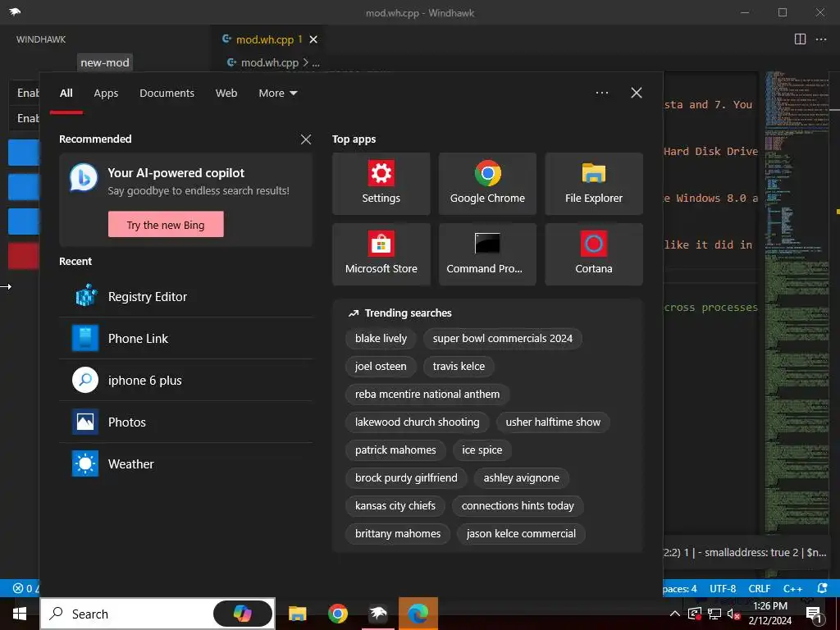Click the network tray icon

click(714, 614)
